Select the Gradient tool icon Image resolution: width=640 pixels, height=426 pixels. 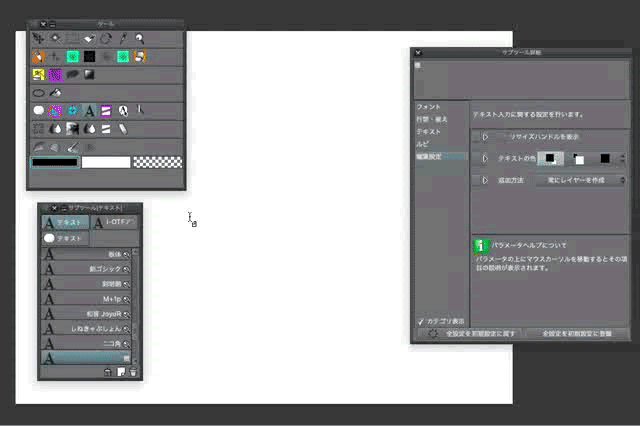pos(89,74)
